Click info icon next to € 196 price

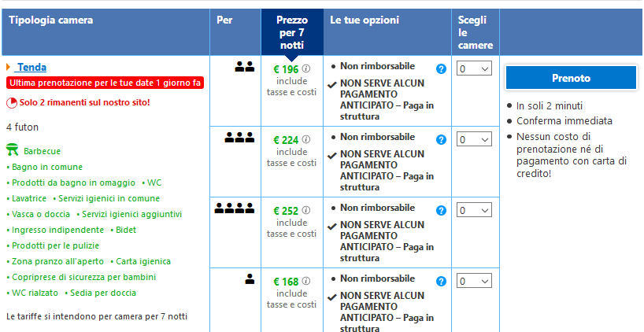pyautogui.click(x=306, y=68)
